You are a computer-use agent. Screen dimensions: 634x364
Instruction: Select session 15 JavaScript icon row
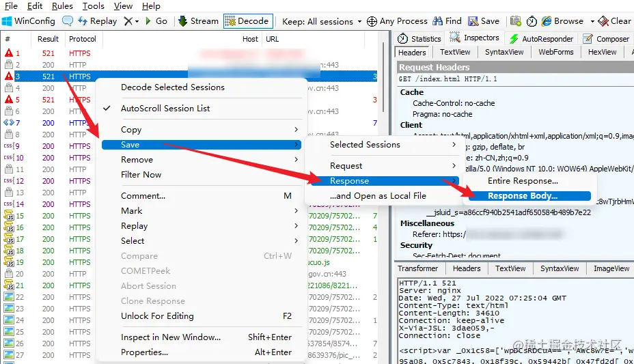tap(190, 216)
